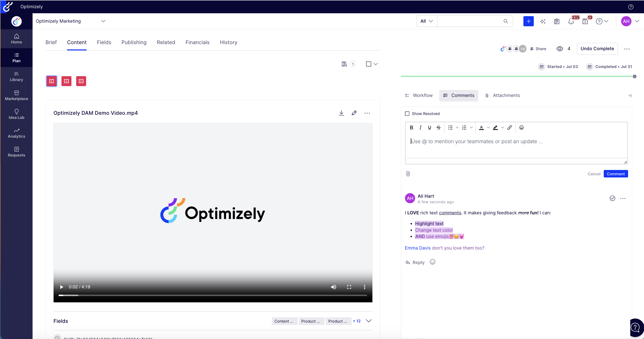The width and height of the screenshot is (644, 339).
Task: Open the text color dropdown arrow
Action: (488, 128)
